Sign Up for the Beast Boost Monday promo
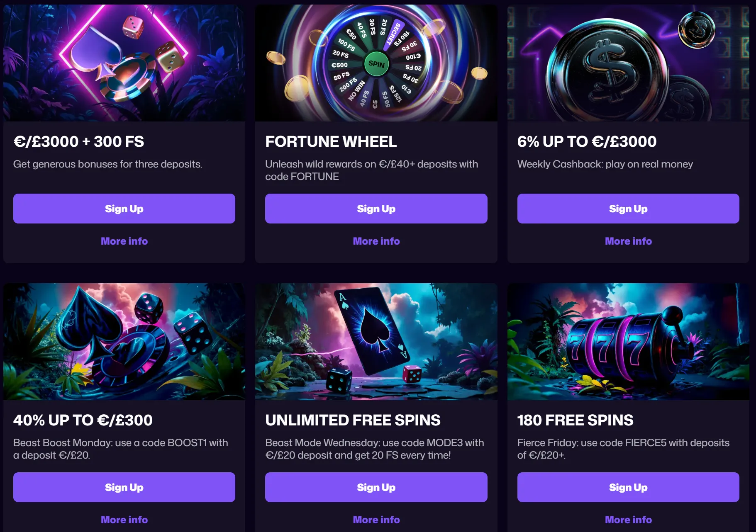Screen dimensions: 756x532 click(124, 487)
